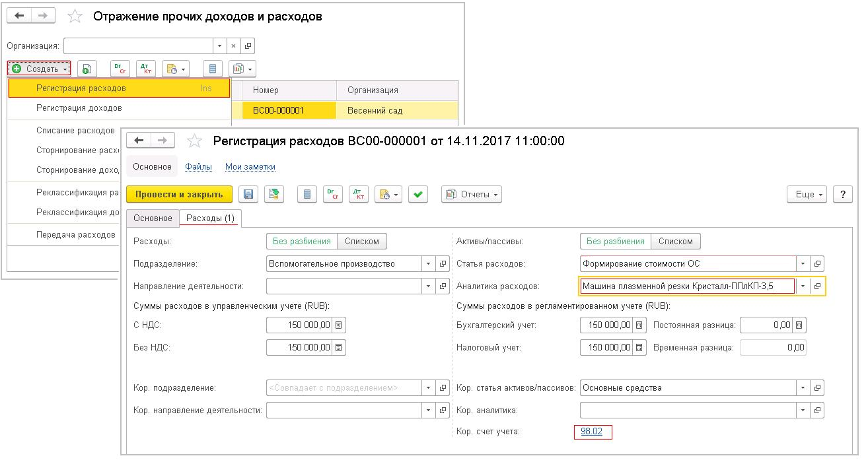Open related documents structure icon in the list toolbar
Image resolution: width=868 pixels, height=462 pixels.
212,69
